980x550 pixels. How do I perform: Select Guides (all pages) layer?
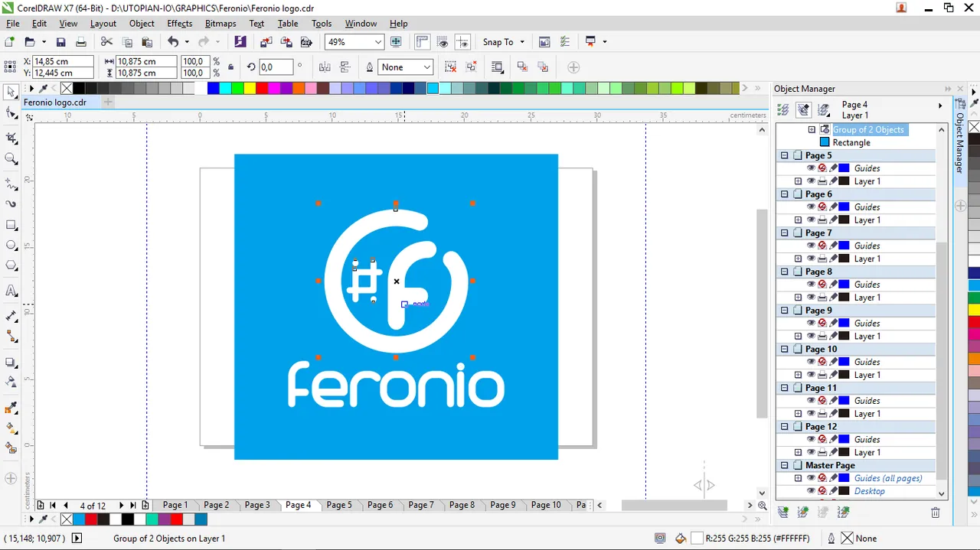point(888,479)
